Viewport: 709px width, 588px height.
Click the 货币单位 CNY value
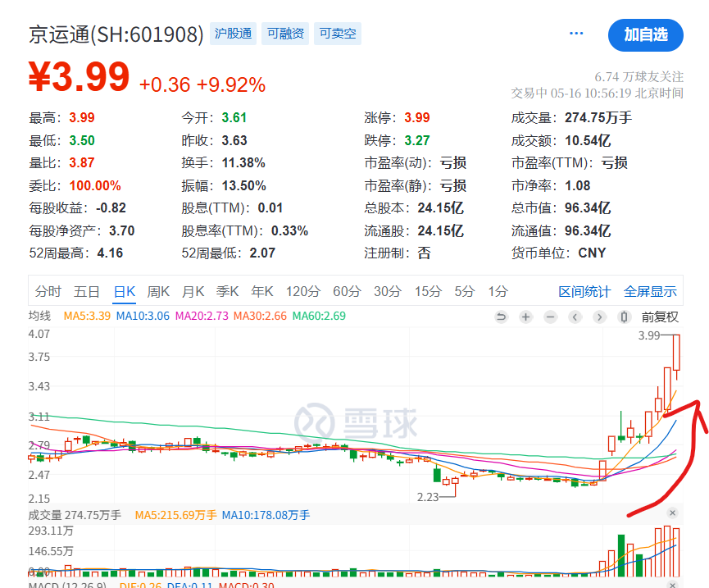coord(592,253)
